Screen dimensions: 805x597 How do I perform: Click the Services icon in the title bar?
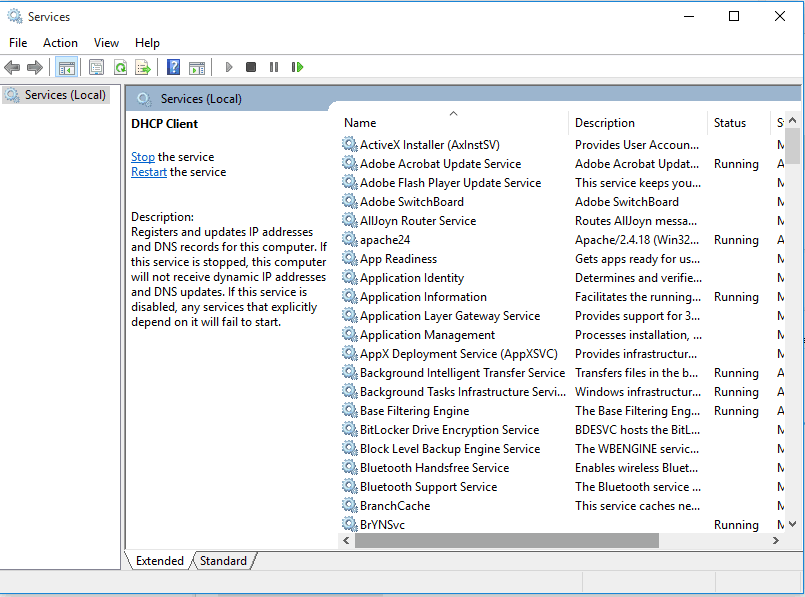(14, 16)
